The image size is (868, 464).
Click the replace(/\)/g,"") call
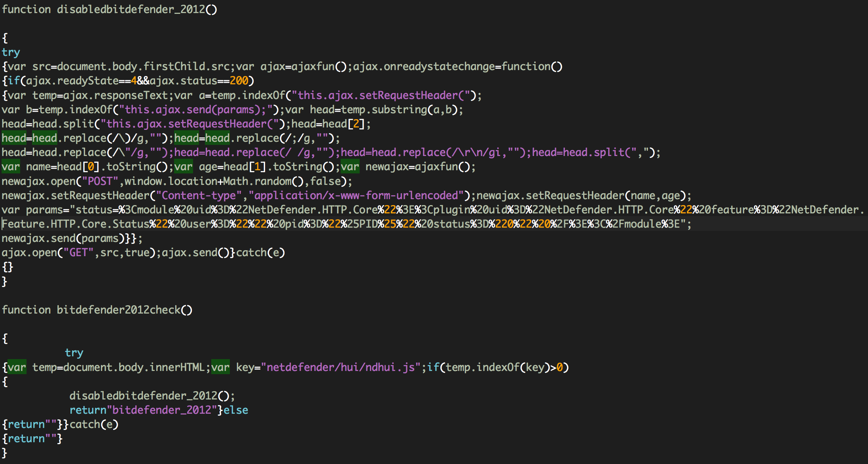coord(116,138)
